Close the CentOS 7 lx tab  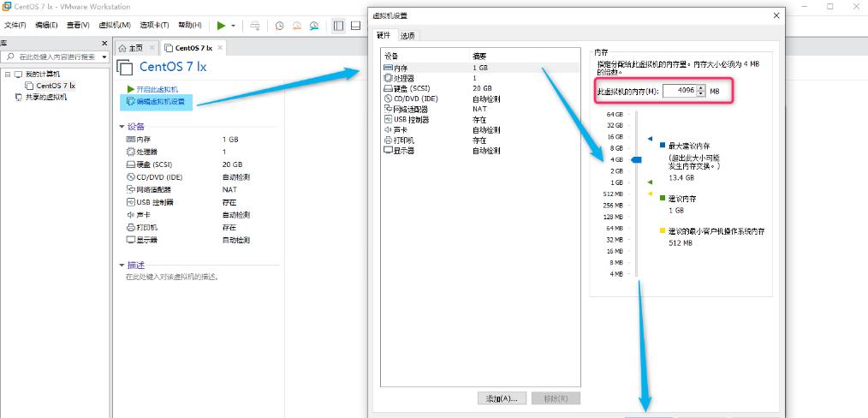pos(220,48)
